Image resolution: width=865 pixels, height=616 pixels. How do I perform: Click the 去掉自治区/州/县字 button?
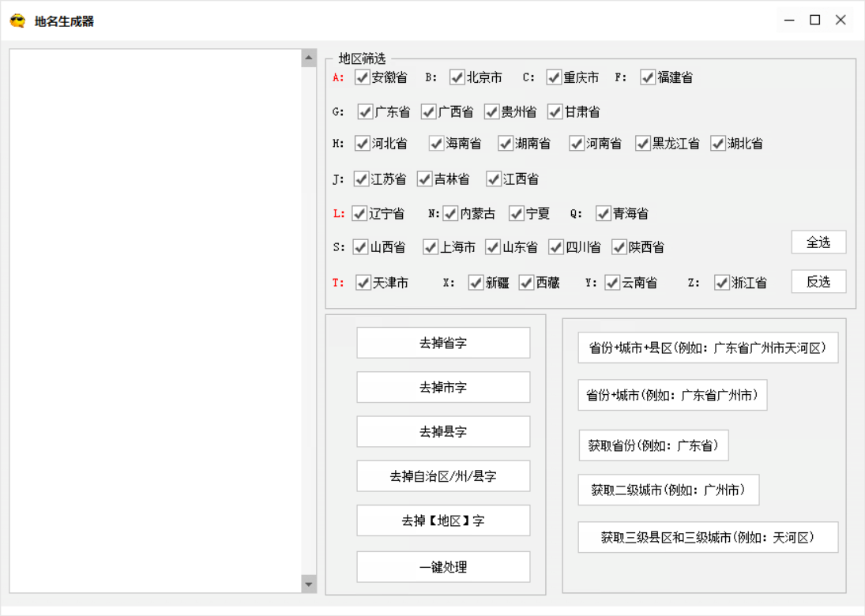443,476
